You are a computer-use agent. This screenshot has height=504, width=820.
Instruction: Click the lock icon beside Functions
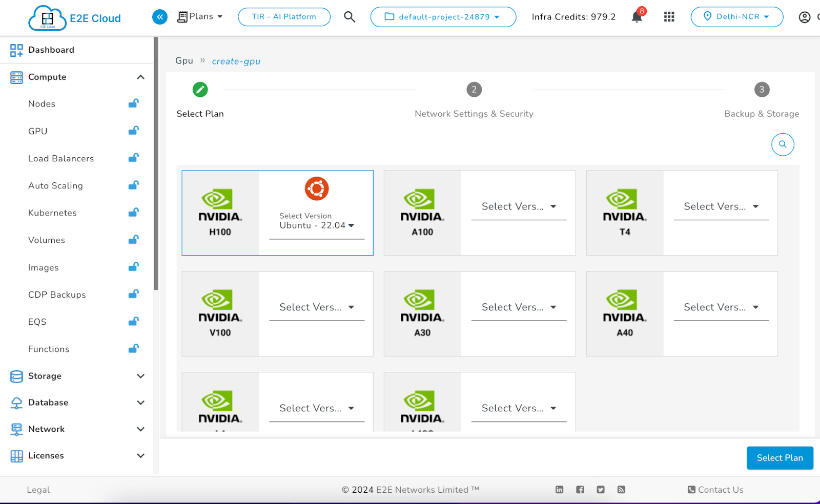tap(133, 349)
